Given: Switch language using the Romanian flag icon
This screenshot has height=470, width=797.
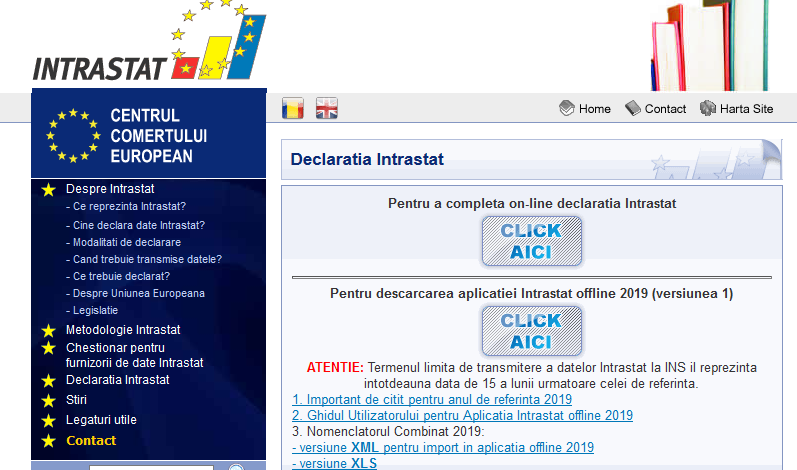Looking at the screenshot, I should click(293, 108).
